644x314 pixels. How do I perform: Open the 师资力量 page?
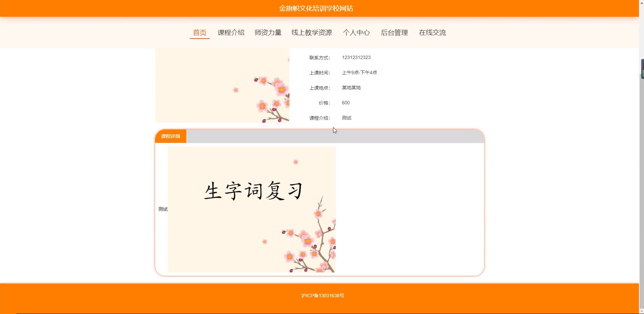point(268,33)
